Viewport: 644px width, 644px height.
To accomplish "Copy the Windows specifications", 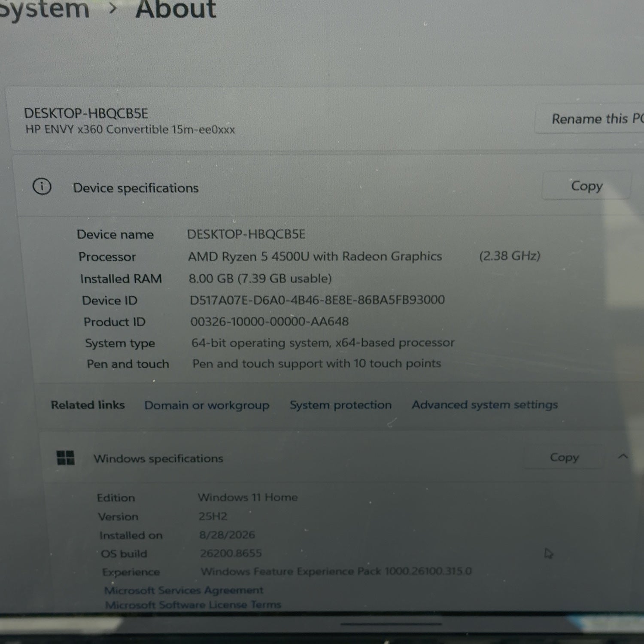I will tap(564, 457).
